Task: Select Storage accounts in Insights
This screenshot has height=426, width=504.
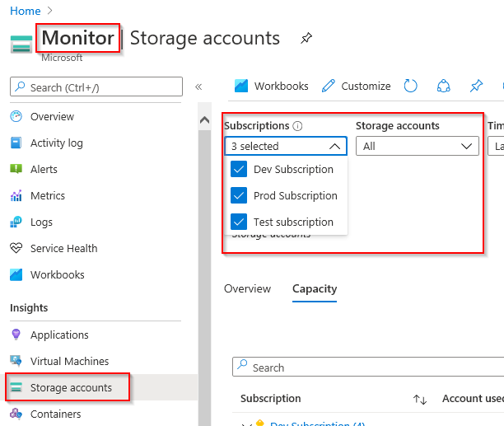Action: click(71, 387)
